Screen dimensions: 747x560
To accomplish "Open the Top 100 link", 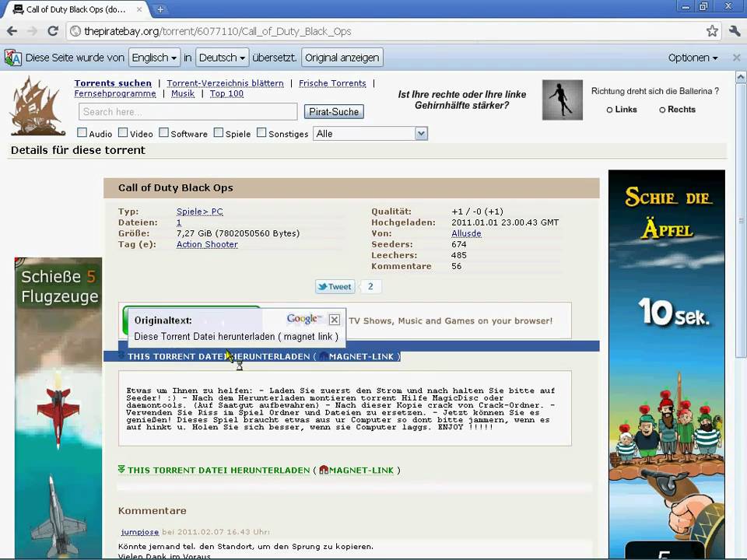I will 226,94.
